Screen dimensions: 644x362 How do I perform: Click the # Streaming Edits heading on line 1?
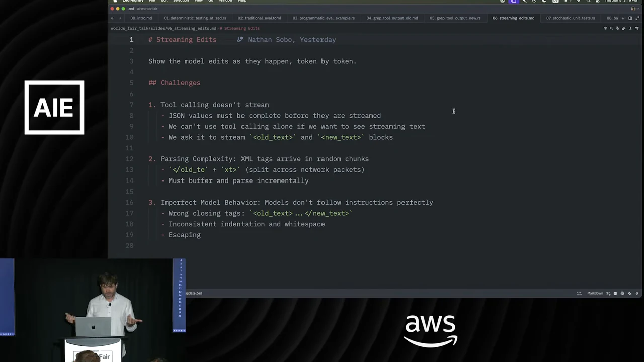coord(182,40)
